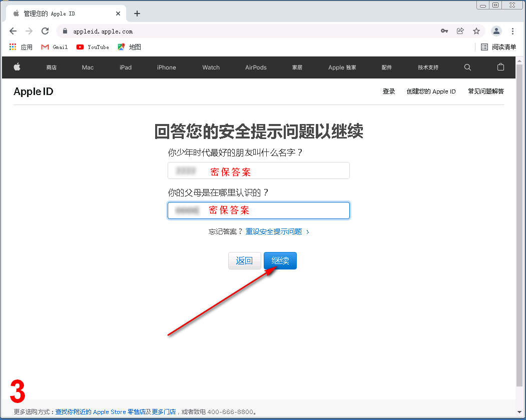Click the browser forward arrow
This screenshot has height=420, width=526.
[29, 31]
